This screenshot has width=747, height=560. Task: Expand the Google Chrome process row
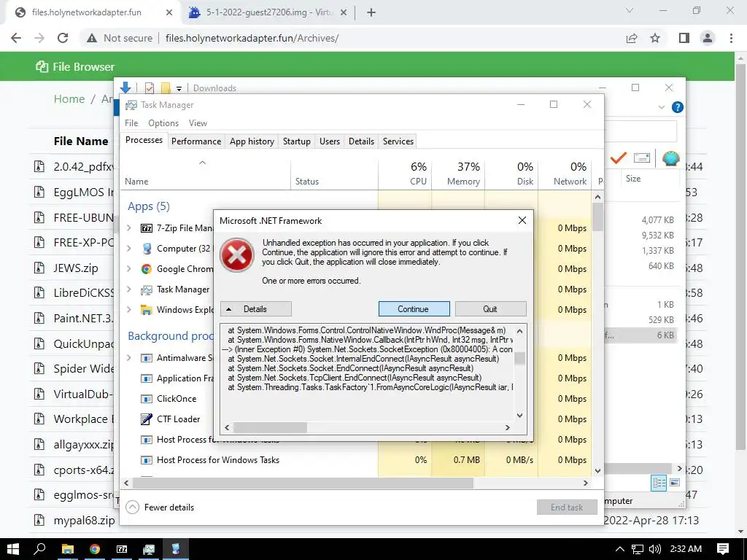[128, 268]
